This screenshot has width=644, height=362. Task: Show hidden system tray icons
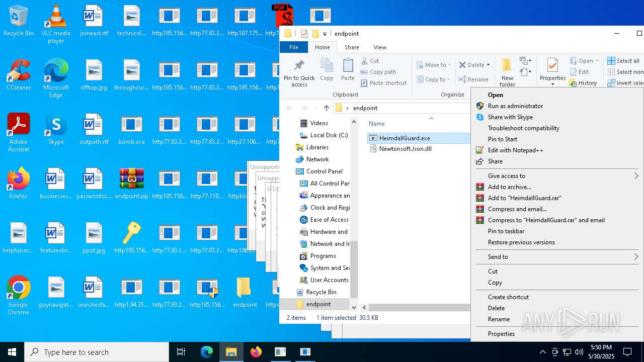[x=542, y=352]
